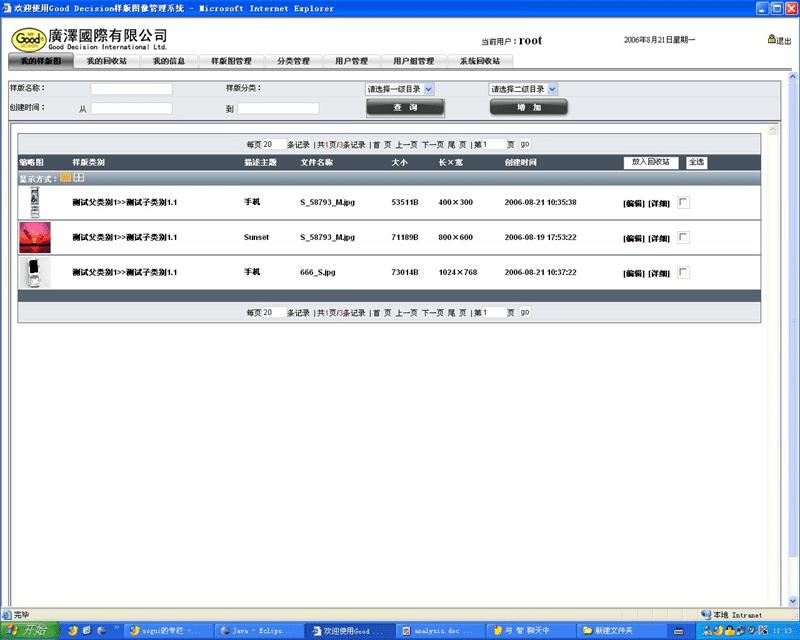Click the go button in the lower pagination bar
This screenshot has height=640, width=800.
525,312
